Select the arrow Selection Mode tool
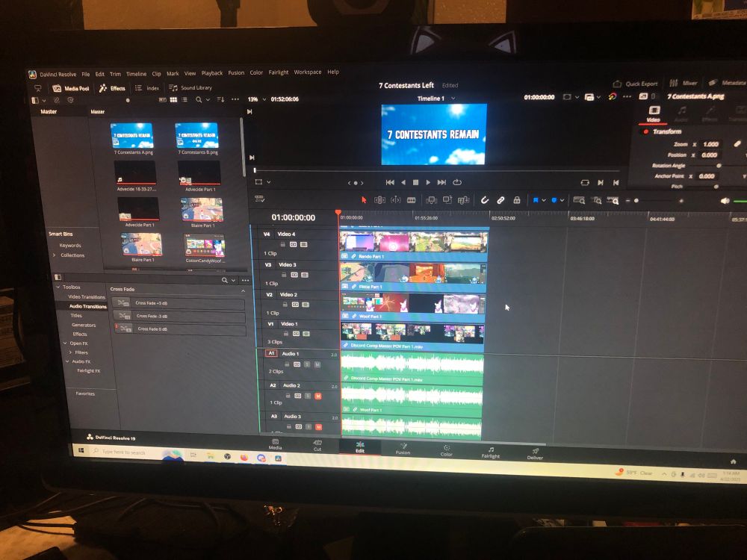 point(364,200)
